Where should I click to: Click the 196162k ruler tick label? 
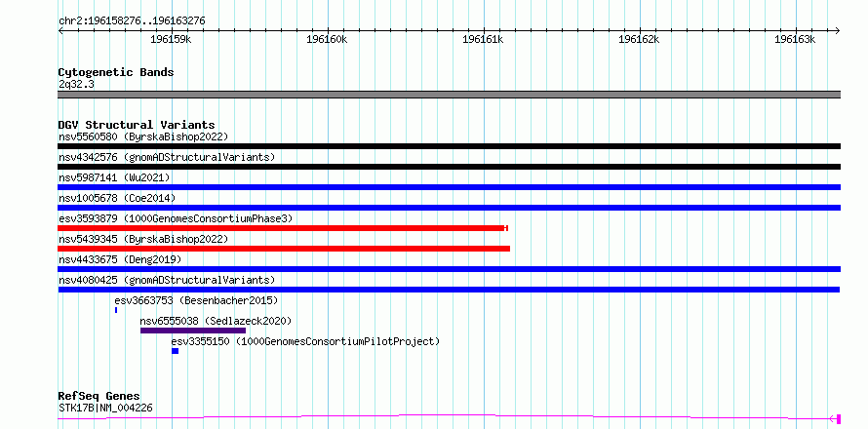coord(639,40)
